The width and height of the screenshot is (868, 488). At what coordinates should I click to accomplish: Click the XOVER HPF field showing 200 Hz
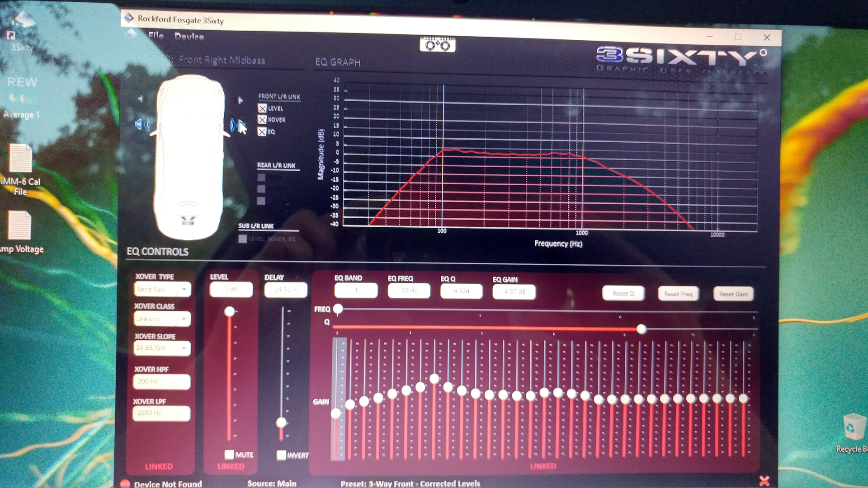point(161,381)
